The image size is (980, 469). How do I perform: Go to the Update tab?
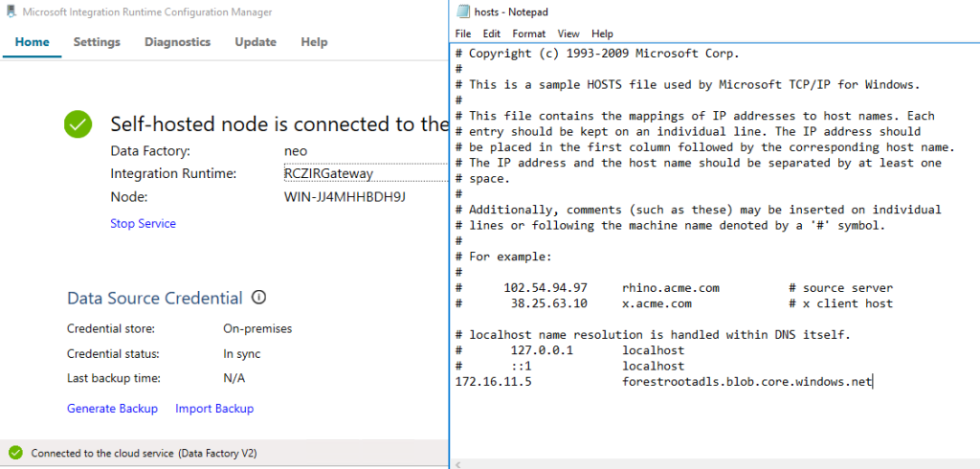256,42
